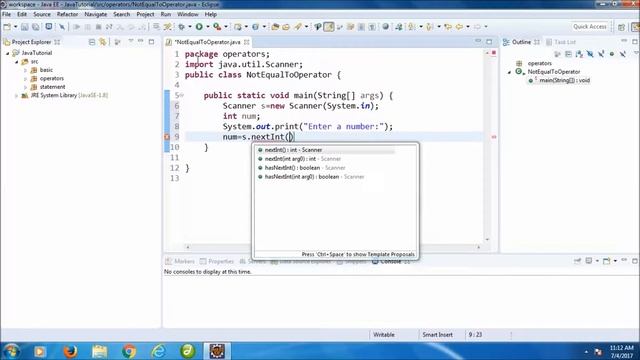Click the Open Perspective icon
This screenshot has width=640, height=360.
621,27
